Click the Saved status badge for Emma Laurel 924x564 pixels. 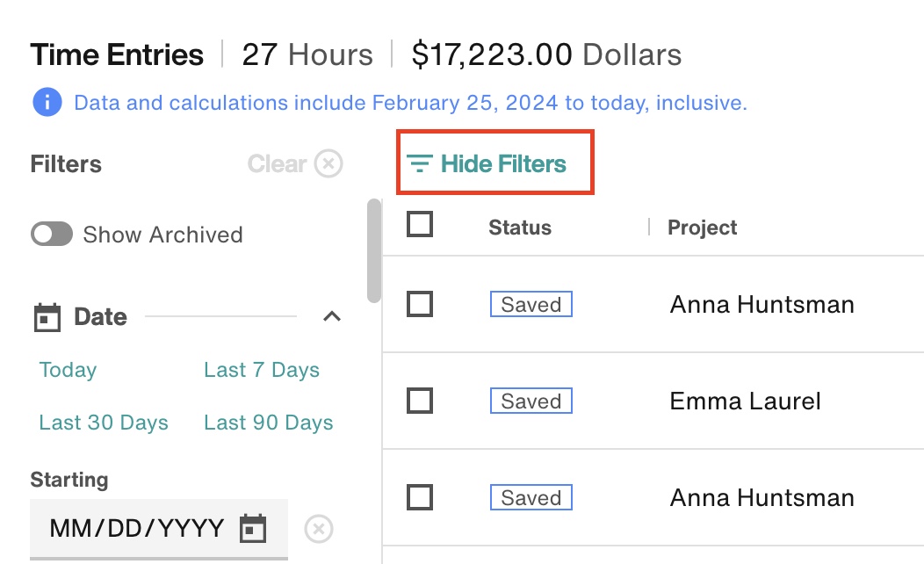pyautogui.click(x=531, y=401)
